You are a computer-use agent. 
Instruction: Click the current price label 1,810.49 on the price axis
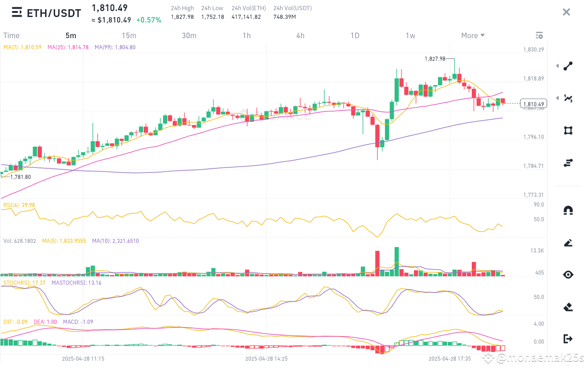coord(533,104)
